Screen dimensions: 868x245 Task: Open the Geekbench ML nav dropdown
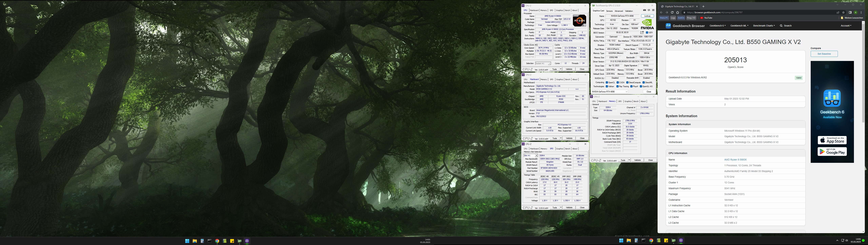[x=739, y=26]
